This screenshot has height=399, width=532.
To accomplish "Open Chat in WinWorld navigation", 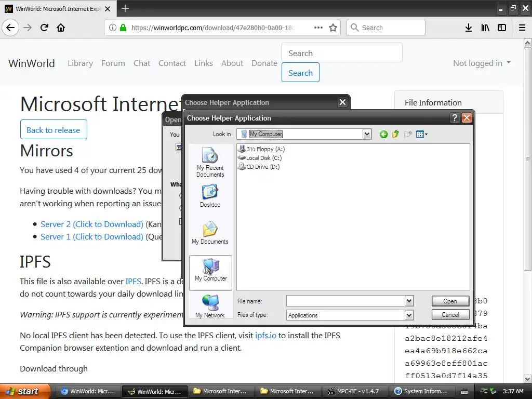I will coord(142,63).
